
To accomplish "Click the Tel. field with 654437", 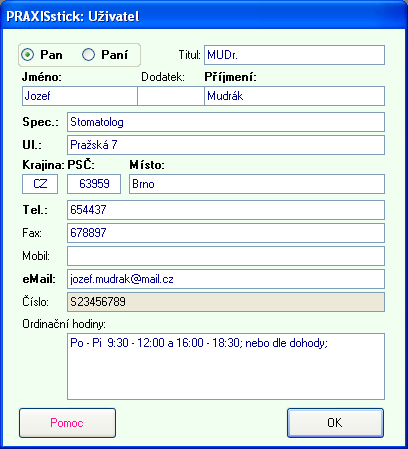I will [x=226, y=210].
